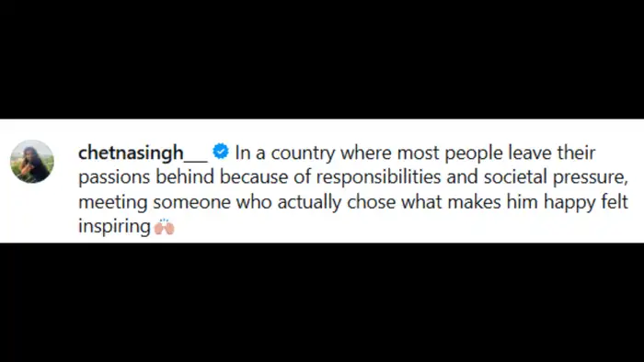The height and width of the screenshot is (362, 644).
Task: Click the black area above the comment
Action: 322,60
